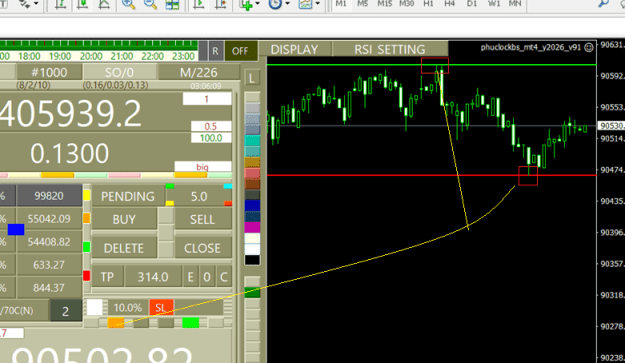Select the SO/0 tab
Screen dimensions: 625x363
tap(119, 72)
